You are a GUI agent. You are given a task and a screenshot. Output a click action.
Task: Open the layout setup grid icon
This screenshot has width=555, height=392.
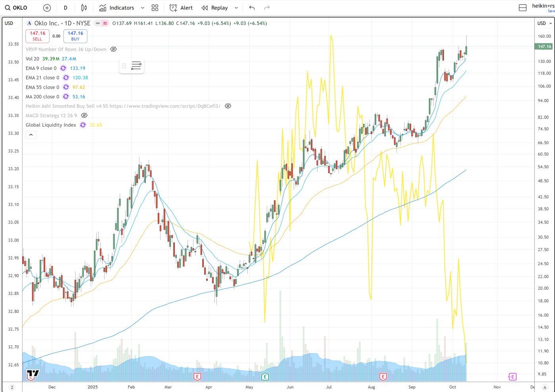pyautogui.click(x=155, y=8)
